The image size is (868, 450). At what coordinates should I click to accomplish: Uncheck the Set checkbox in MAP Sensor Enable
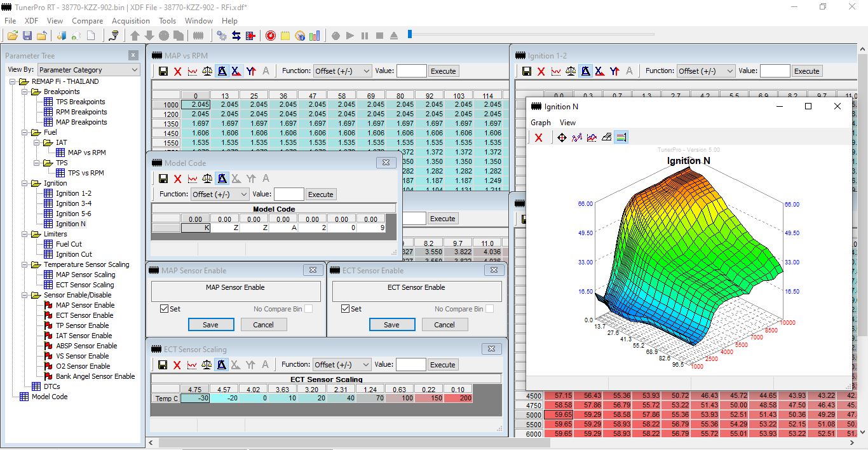[165, 309]
